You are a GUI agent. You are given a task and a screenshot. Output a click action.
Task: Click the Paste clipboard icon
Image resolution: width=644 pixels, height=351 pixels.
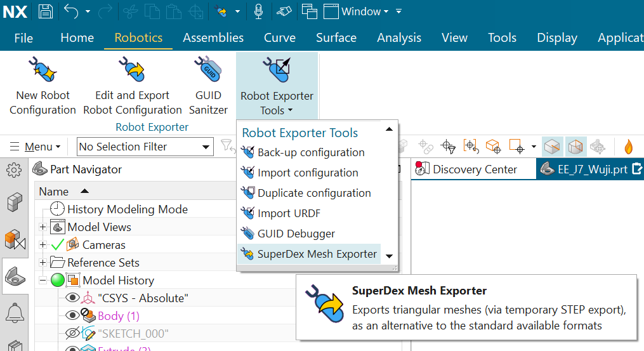[x=174, y=11]
